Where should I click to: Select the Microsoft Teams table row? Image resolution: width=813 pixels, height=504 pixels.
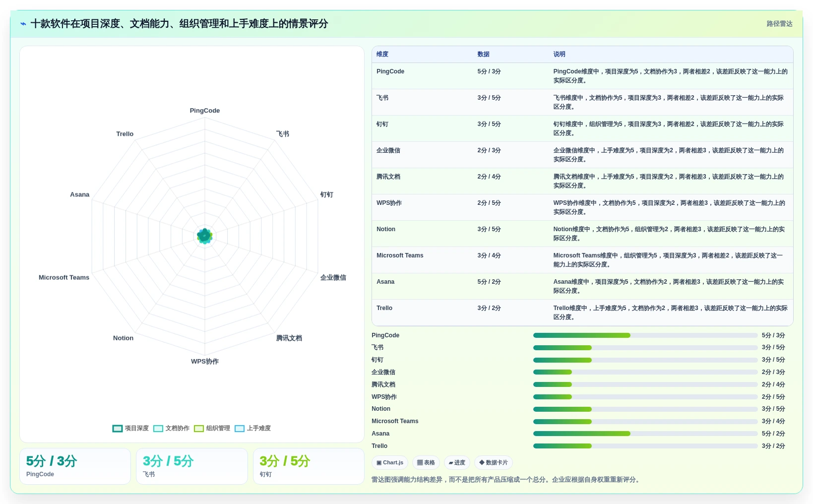tap(582, 260)
